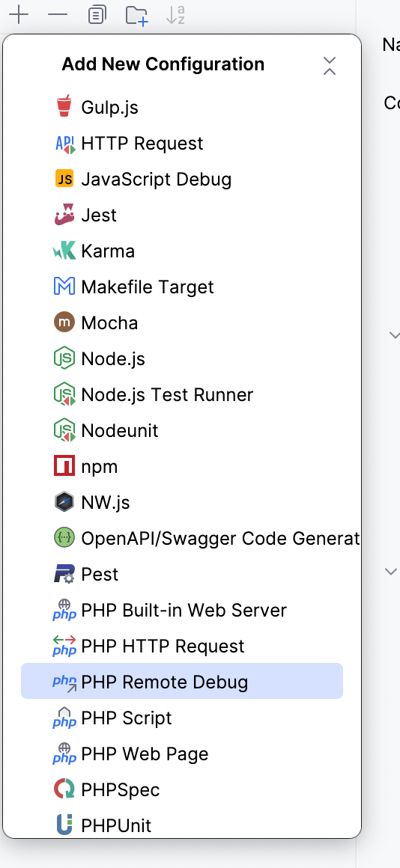Click the PHPSpec icon
400x868 pixels.
point(64,789)
